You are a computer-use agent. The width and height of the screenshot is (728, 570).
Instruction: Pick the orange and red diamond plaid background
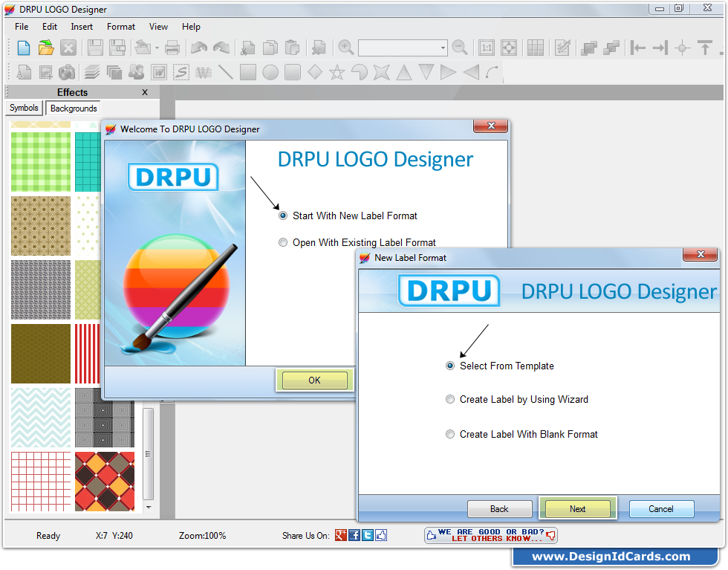point(105,482)
